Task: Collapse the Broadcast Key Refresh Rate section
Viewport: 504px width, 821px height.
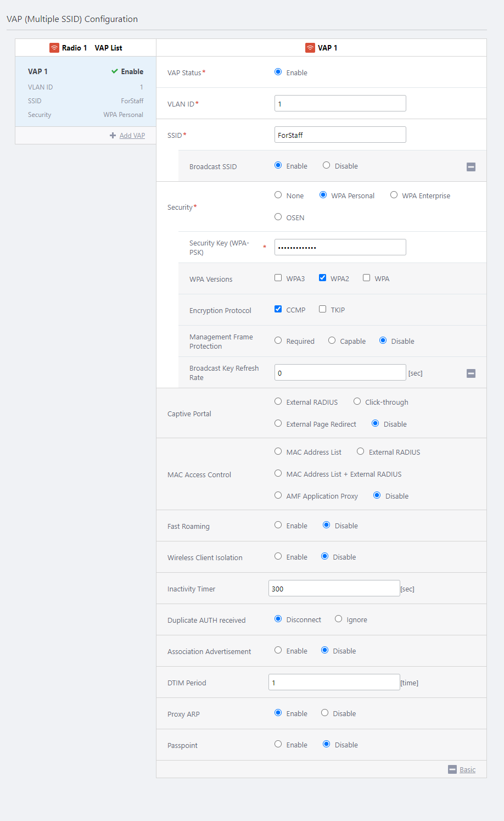Action: click(471, 373)
